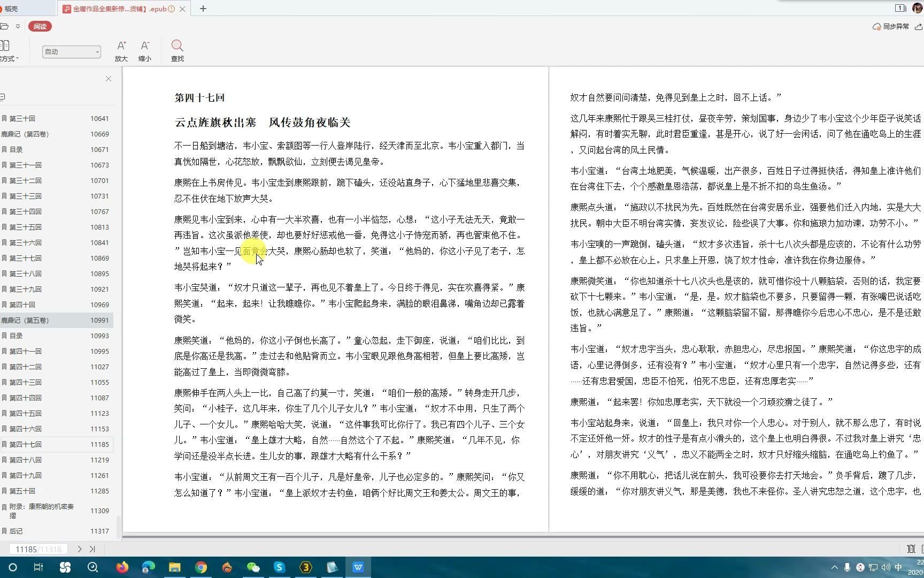This screenshot has height=578, width=924.
Task: Close the epub document tab
Action: pos(183,9)
